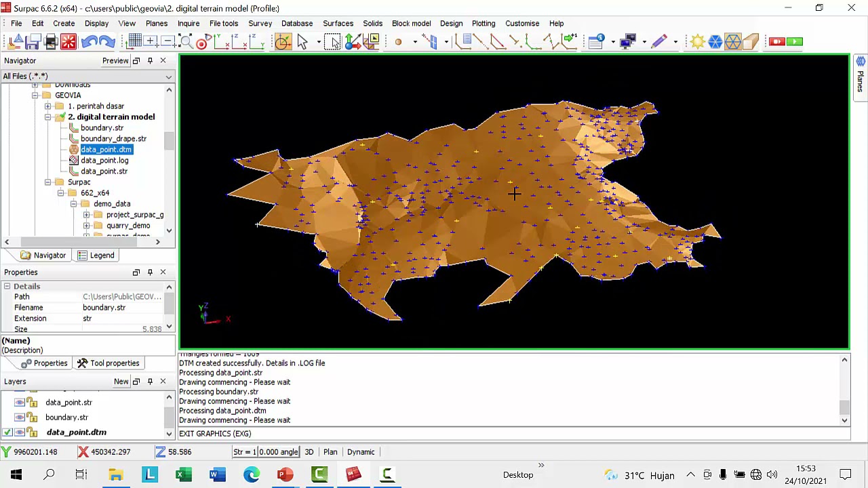The height and width of the screenshot is (488, 868).
Task: Expand the project_surpac_g folder
Action: tap(86, 215)
